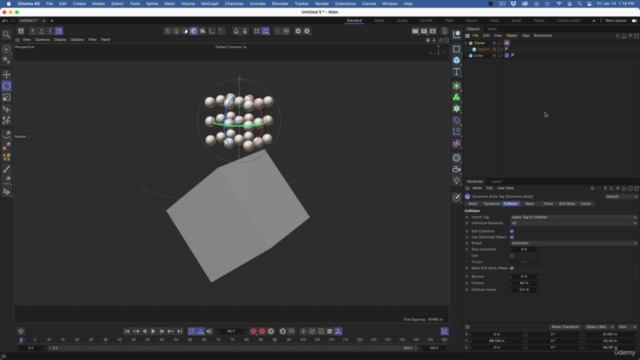Image resolution: width=640 pixels, height=360 pixels.
Task: Toggle Cloner enable checkmark in Object Manager
Action: tap(501, 43)
